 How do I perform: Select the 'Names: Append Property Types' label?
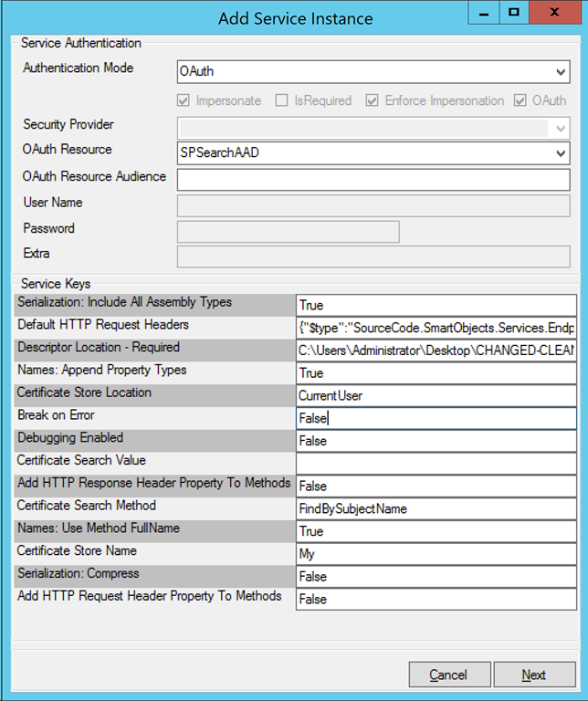102,371
